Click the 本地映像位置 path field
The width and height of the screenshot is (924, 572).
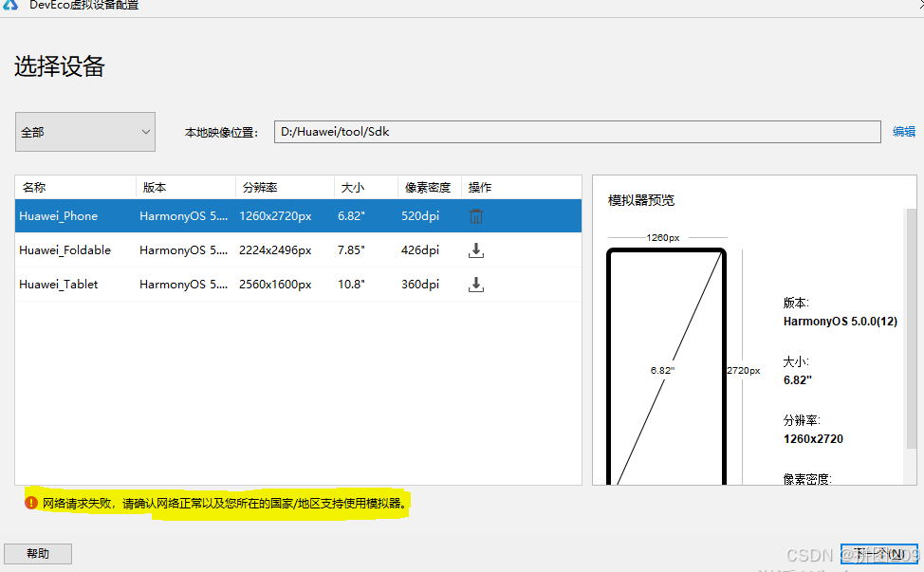577,132
